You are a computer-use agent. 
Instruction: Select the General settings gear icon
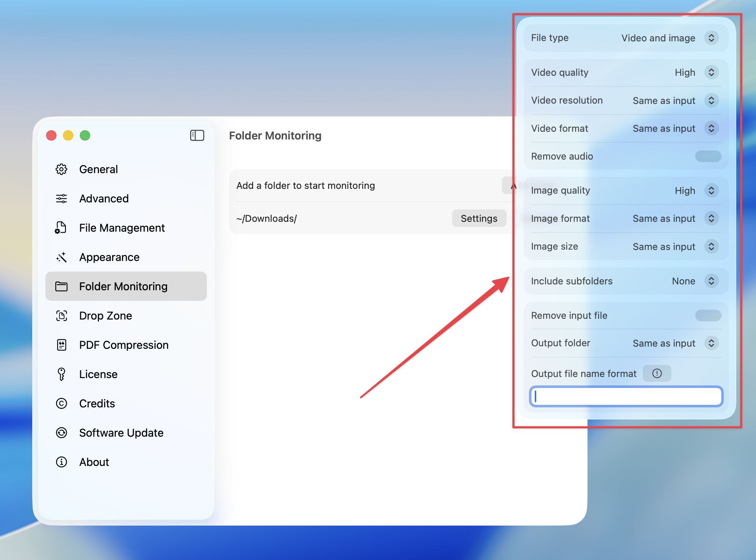click(x=62, y=169)
